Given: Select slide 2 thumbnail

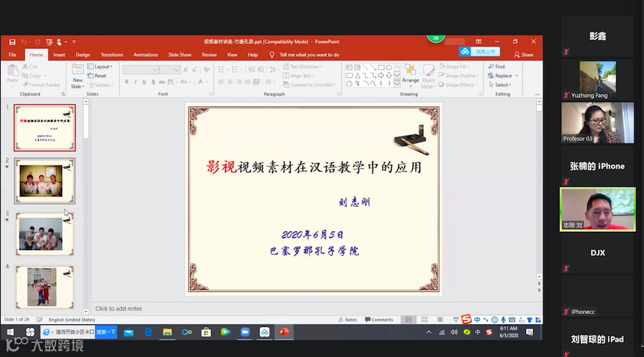Looking at the screenshot, I should click(x=45, y=181).
